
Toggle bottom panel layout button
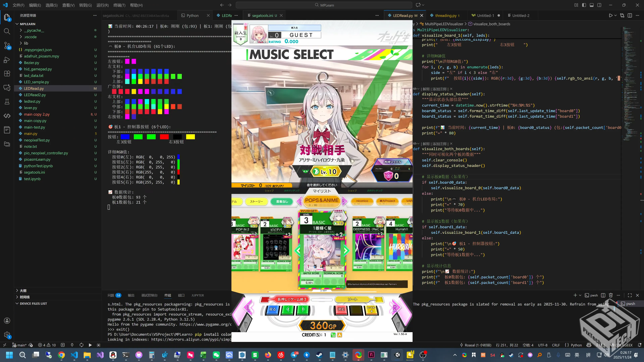(x=592, y=5)
